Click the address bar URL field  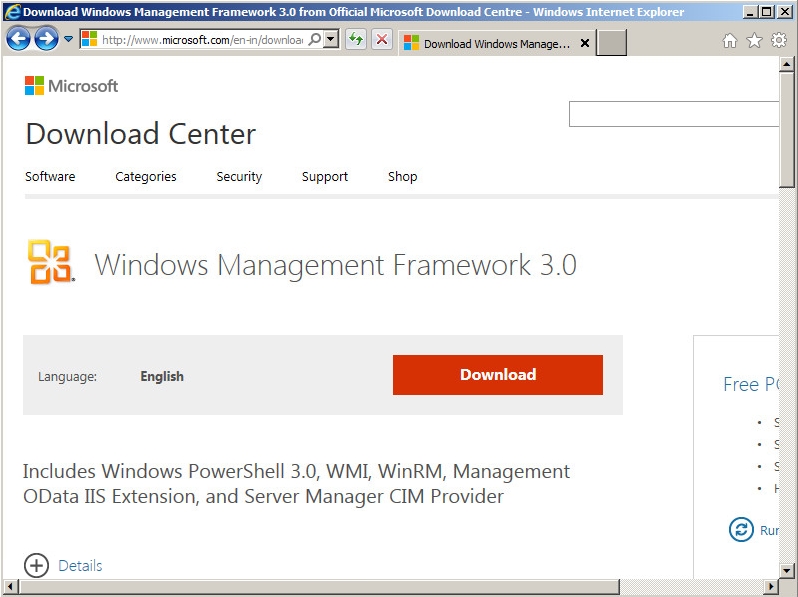202,40
